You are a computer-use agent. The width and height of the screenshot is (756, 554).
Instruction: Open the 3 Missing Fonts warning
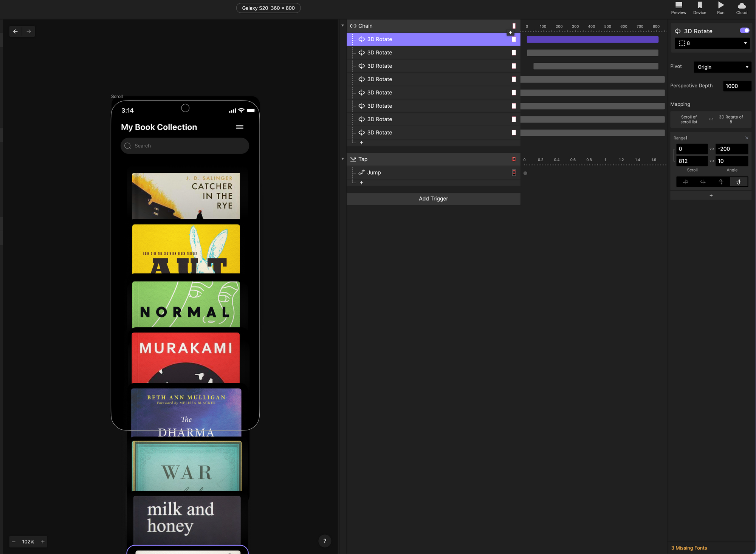coord(689,548)
